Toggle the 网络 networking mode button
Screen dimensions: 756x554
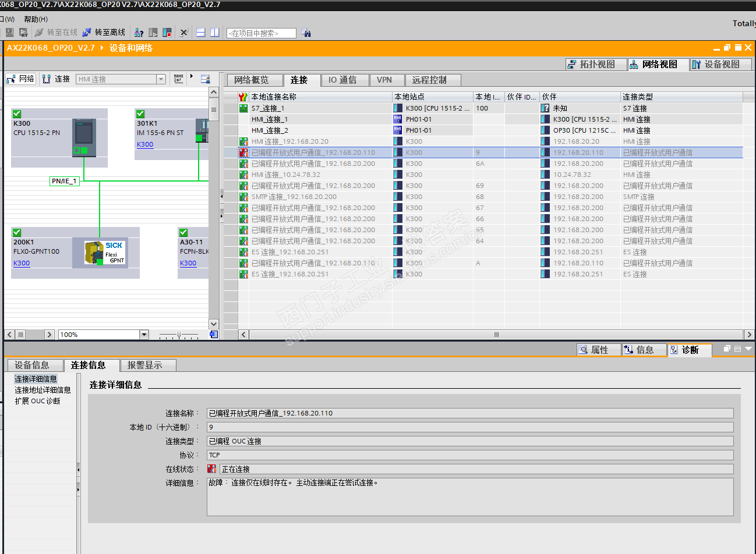pos(21,79)
